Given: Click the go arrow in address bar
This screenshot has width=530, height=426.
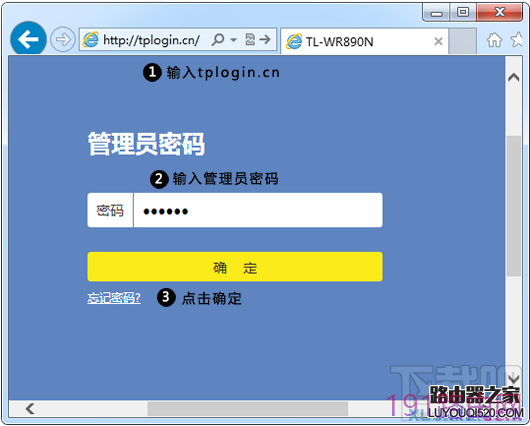Looking at the screenshot, I should [265, 40].
